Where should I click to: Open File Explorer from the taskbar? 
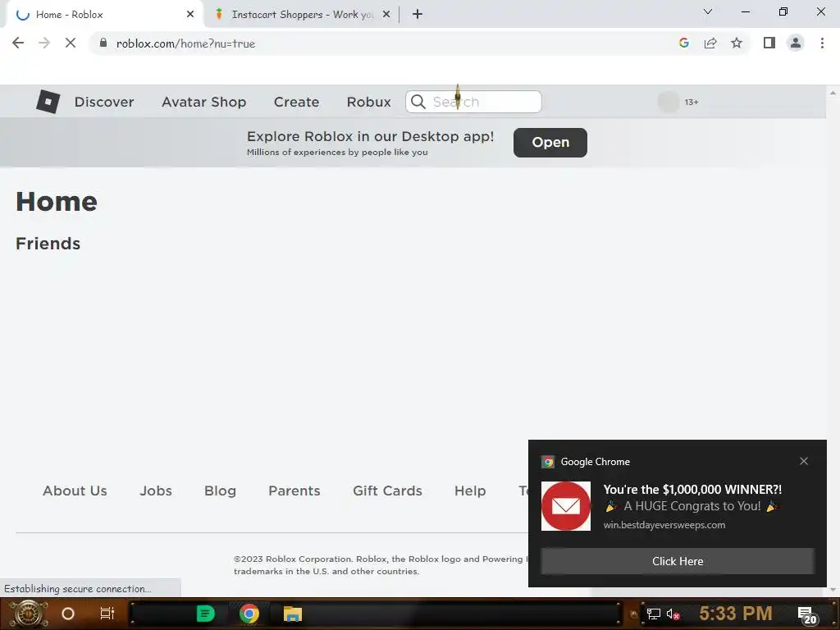293,614
